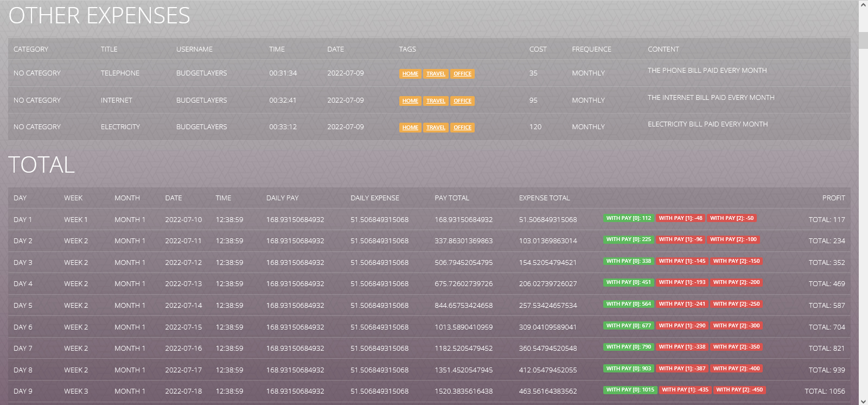Click the DAILY PAY column header
868x405 pixels.
click(x=282, y=198)
